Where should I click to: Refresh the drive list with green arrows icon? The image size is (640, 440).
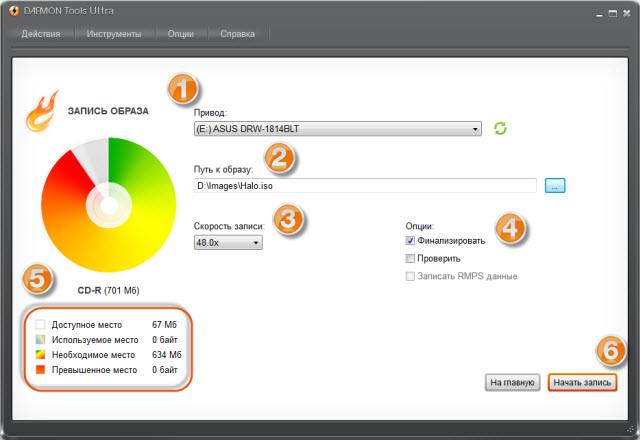click(x=500, y=128)
